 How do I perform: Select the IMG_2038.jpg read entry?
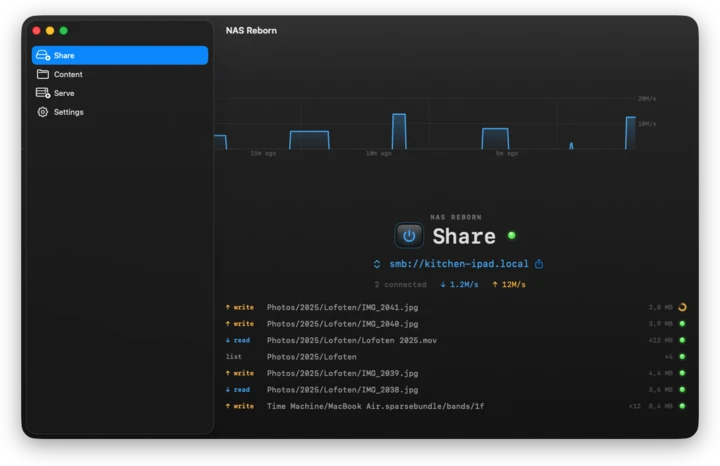[x=456, y=390]
